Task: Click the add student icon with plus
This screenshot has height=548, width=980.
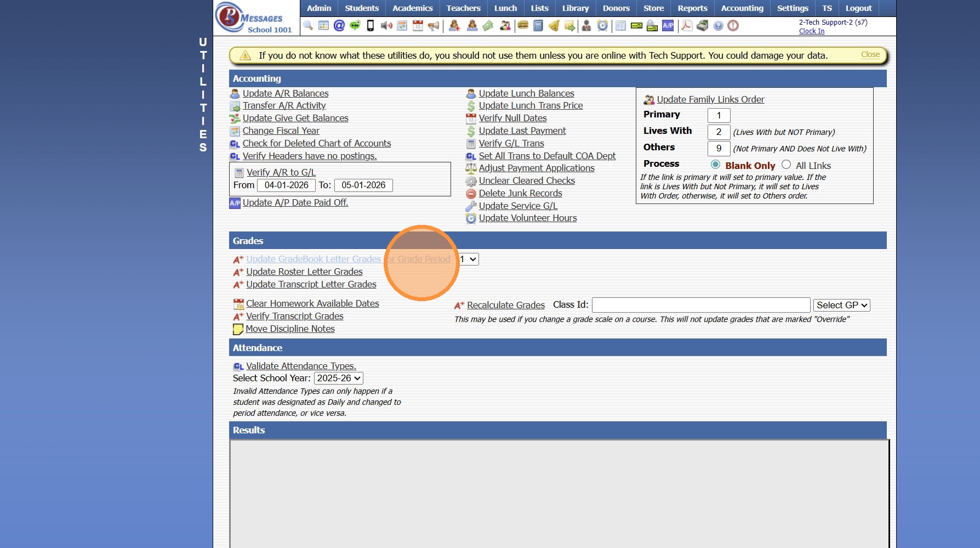Action: (454, 26)
